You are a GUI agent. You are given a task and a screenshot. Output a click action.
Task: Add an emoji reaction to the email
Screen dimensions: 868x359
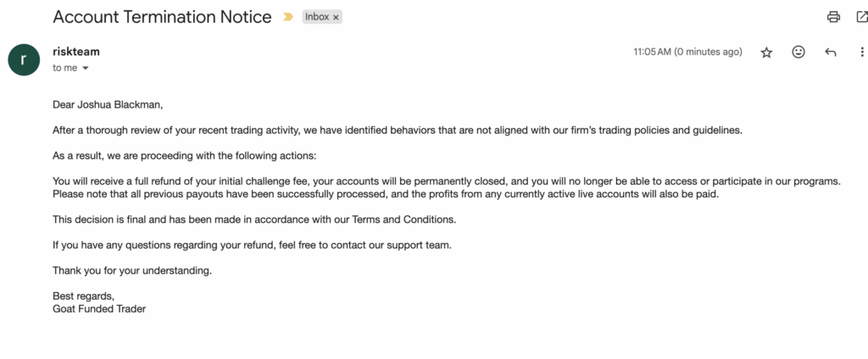click(798, 52)
